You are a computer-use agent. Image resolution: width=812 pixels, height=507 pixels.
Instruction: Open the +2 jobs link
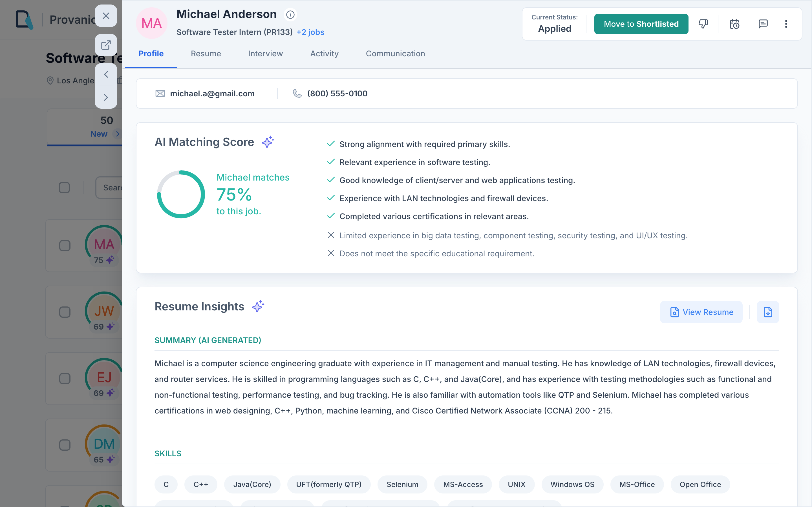[310, 32]
